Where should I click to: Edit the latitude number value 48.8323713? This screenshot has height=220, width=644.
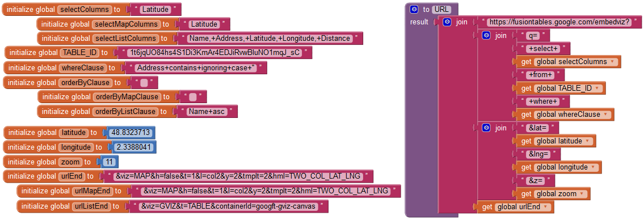click(x=130, y=133)
